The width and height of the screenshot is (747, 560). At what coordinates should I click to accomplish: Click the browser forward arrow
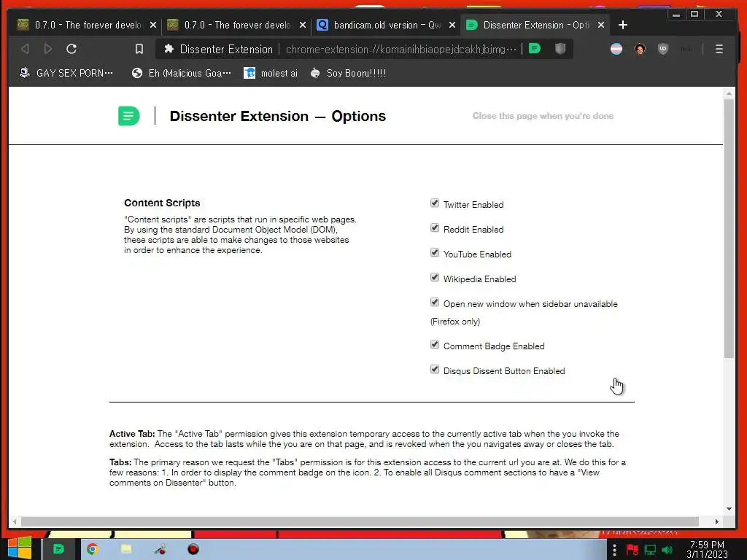[47, 49]
